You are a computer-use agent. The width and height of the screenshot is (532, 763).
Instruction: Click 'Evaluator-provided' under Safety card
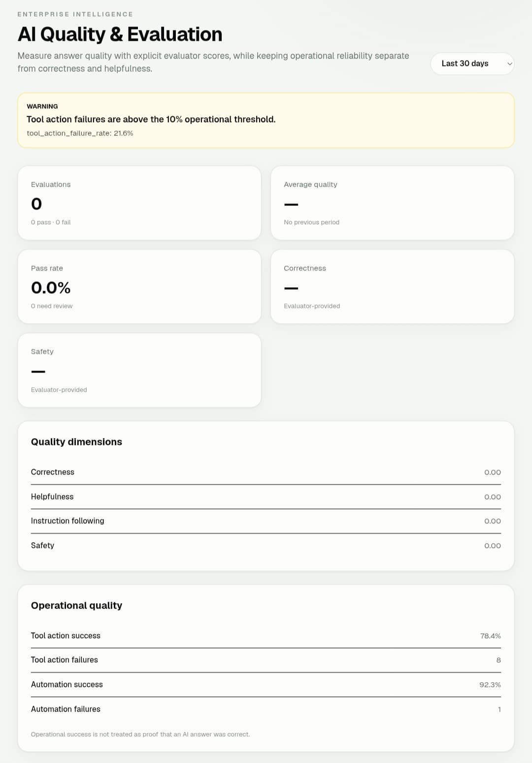click(x=59, y=390)
